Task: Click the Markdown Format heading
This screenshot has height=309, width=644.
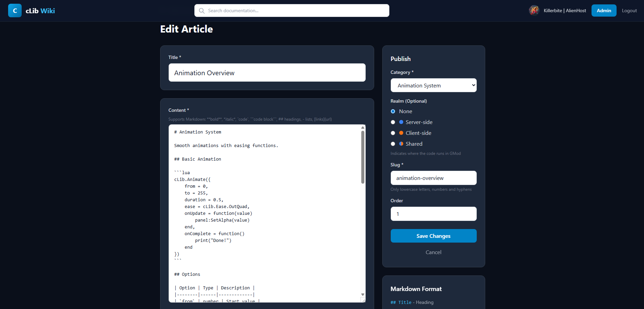Action: click(416, 289)
